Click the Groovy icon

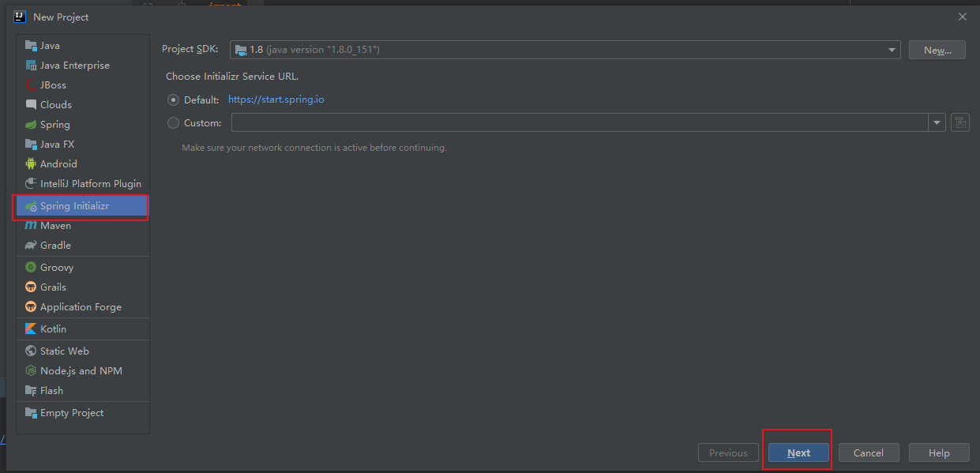(31, 268)
